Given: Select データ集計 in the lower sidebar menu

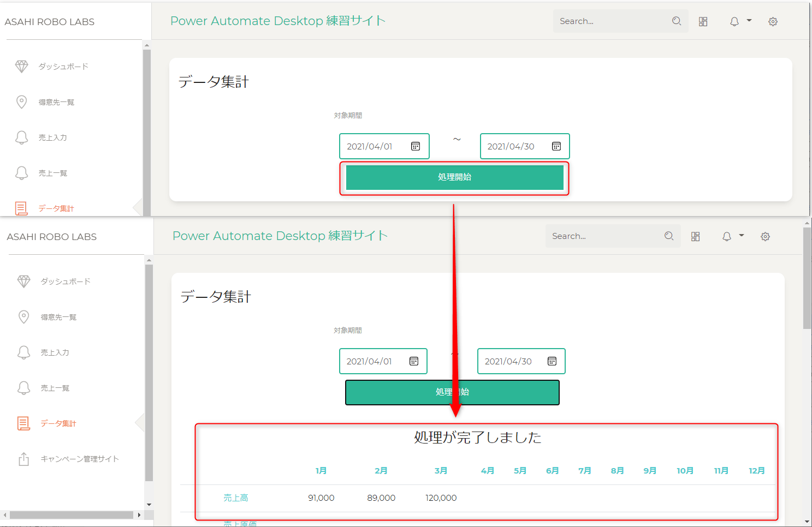Looking at the screenshot, I should click(58, 423).
